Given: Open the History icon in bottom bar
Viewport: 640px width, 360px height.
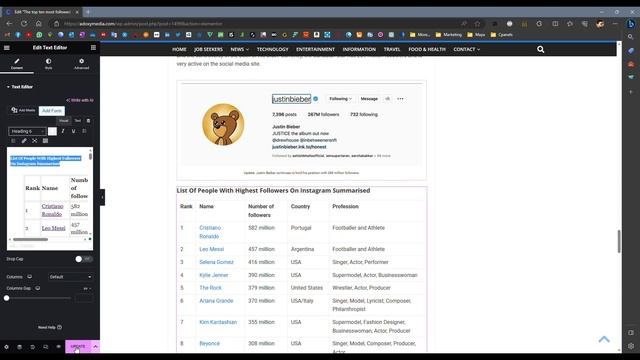Looking at the screenshot, I should coord(32,347).
